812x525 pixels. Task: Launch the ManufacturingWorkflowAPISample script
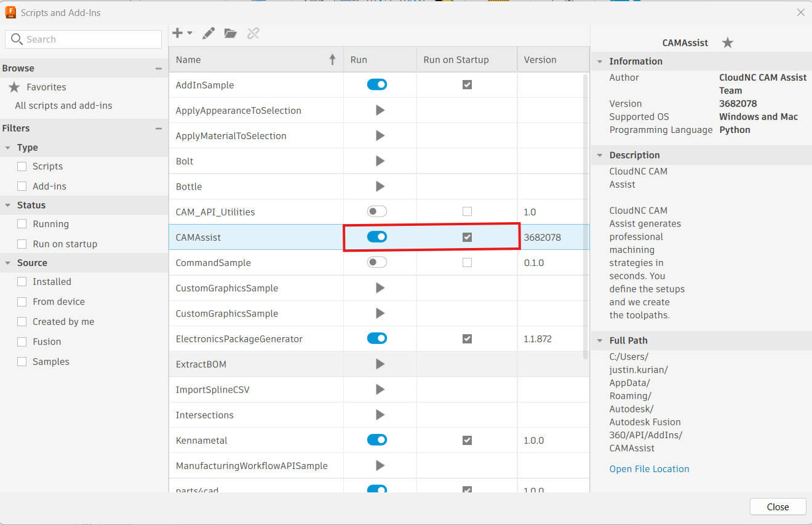tap(380, 465)
